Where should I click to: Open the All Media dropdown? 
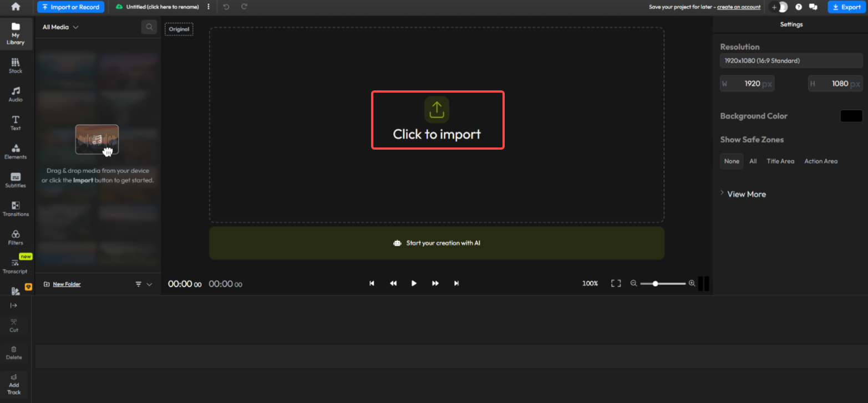(60, 27)
